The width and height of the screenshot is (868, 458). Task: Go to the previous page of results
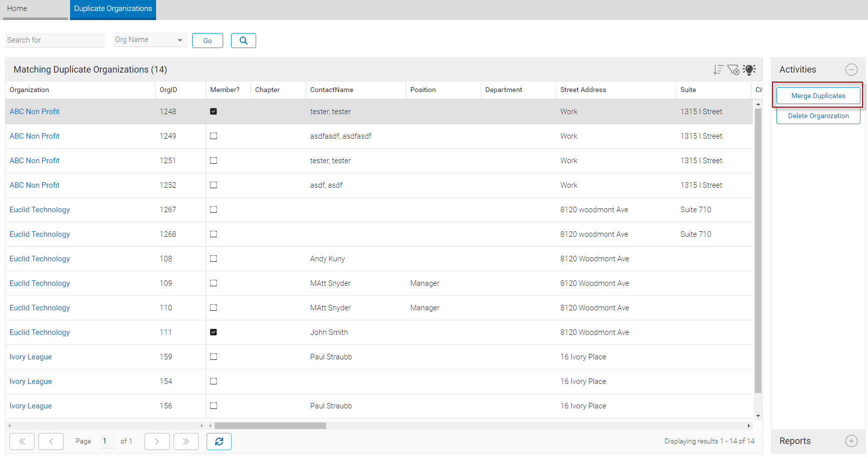coord(51,441)
